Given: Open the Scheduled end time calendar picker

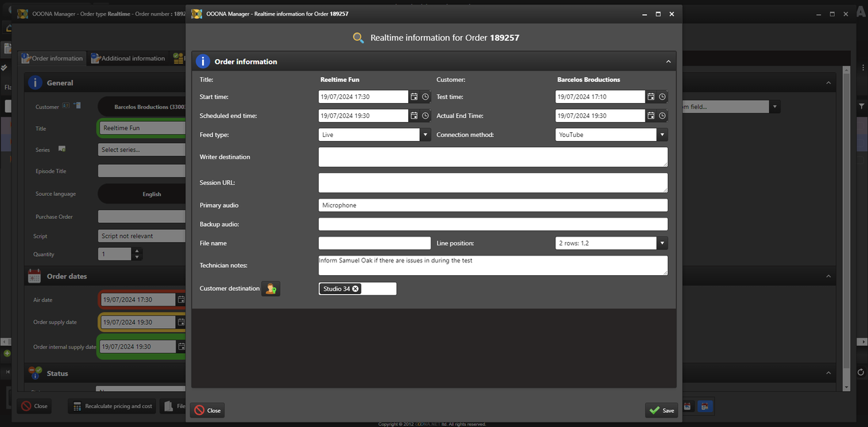Looking at the screenshot, I should pyautogui.click(x=414, y=116).
